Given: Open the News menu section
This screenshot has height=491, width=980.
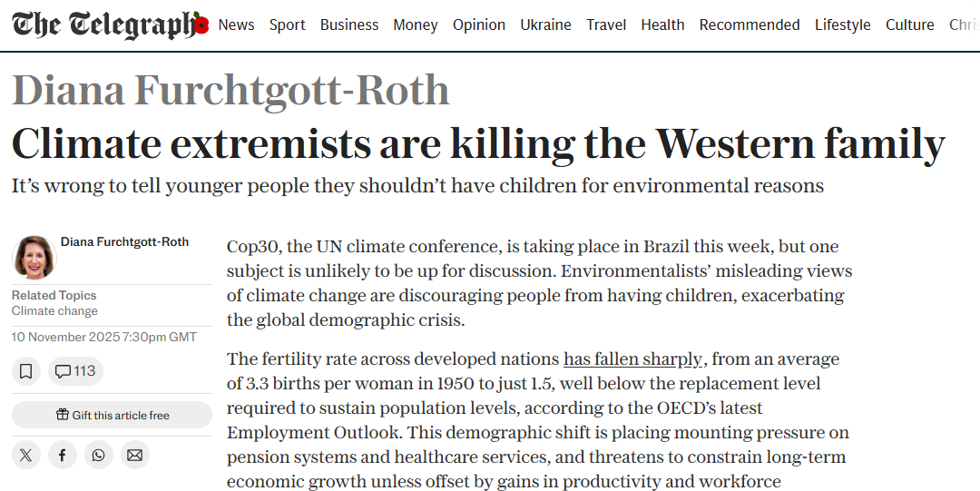Looking at the screenshot, I should tap(236, 25).
